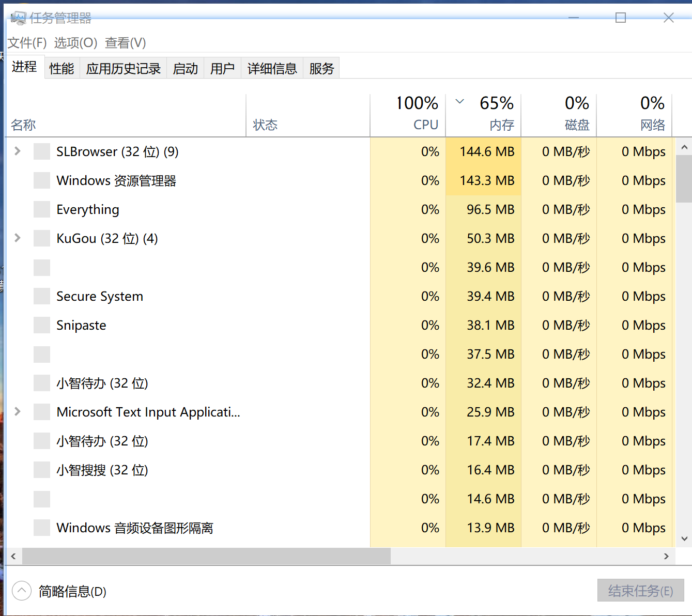Screen dimensions: 692x616
Task: Click the Microsoft Text Input Application icon
Action: pos(42,412)
